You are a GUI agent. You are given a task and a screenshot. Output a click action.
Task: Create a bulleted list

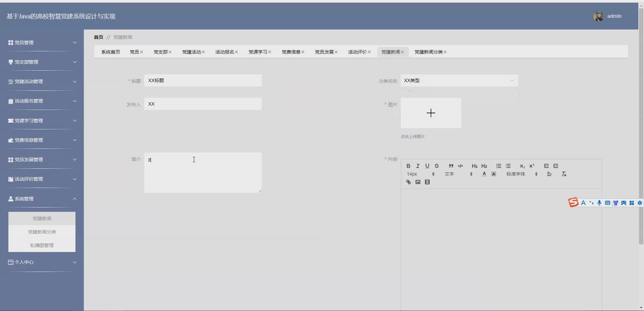coord(508,166)
